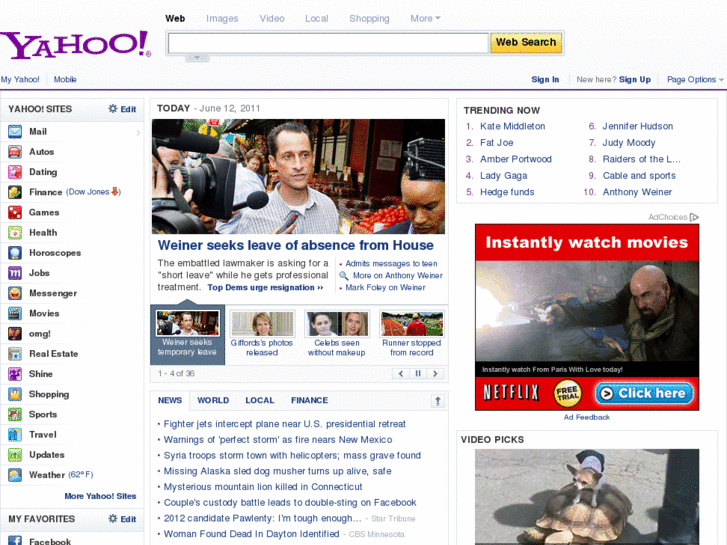Click the AdChoices triangle icon
Screen dimensions: 727x545
(x=694, y=217)
